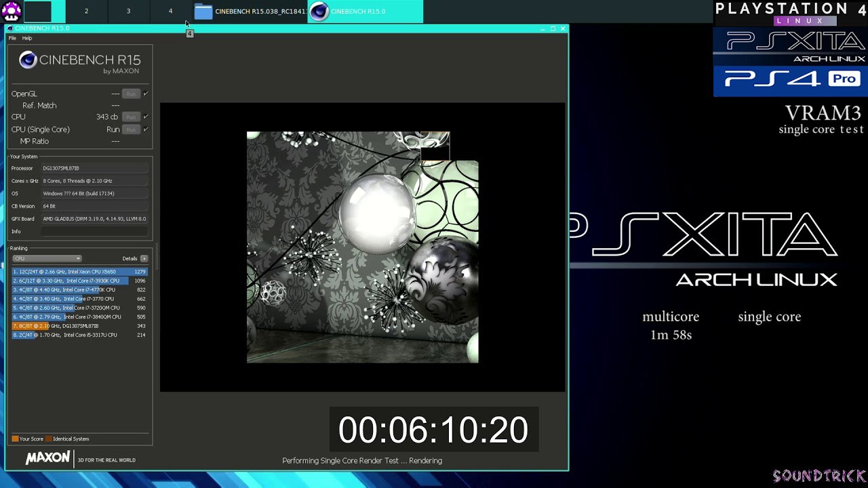Select ranking row Intel Core i5-3317U CPU
Image resolution: width=868 pixels, height=488 pixels.
pos(79,335)
